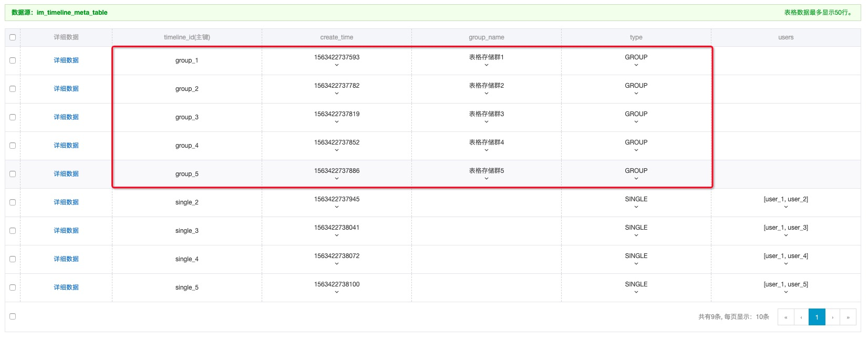
Task: Go to previous page arrow
Action: click(x=801, y=317)
